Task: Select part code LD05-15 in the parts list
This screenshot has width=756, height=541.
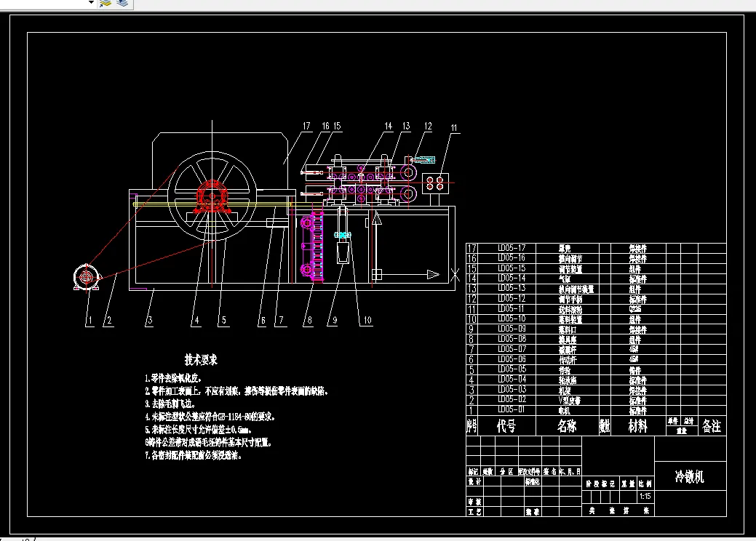Action: point(512,268)
